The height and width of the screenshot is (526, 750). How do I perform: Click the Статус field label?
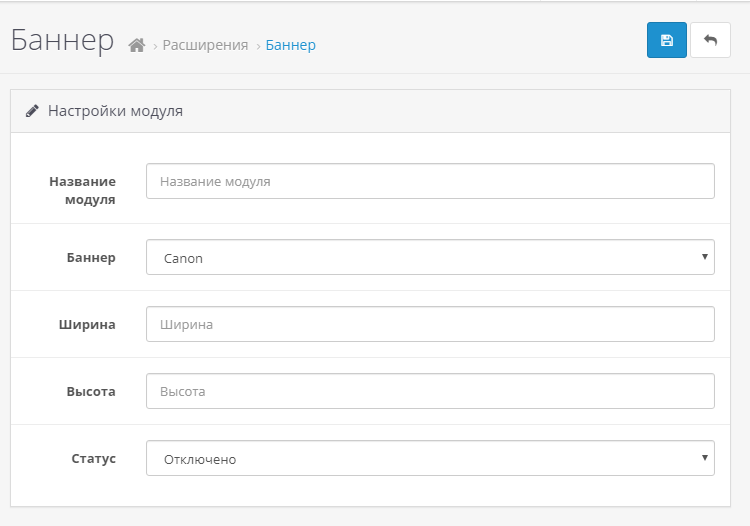tap(94, 459)
